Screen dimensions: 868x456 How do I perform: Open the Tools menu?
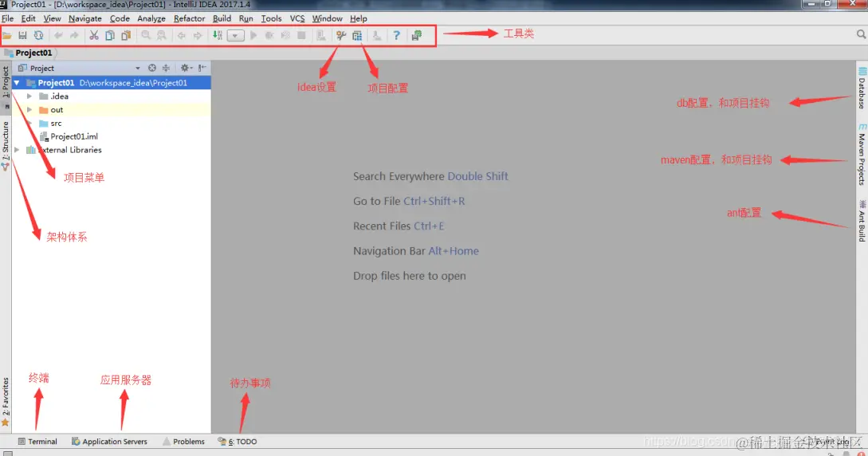click(x=271, y=18)
